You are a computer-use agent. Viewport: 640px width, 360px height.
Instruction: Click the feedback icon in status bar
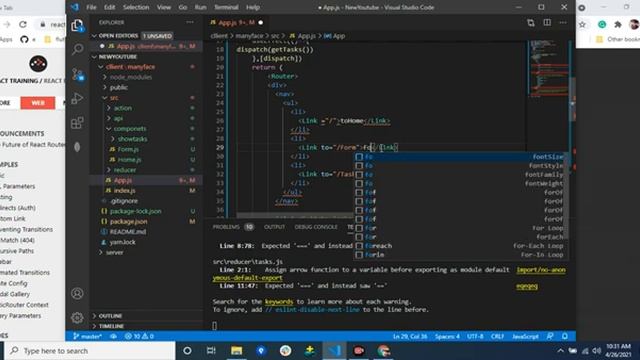pos(550,336)
